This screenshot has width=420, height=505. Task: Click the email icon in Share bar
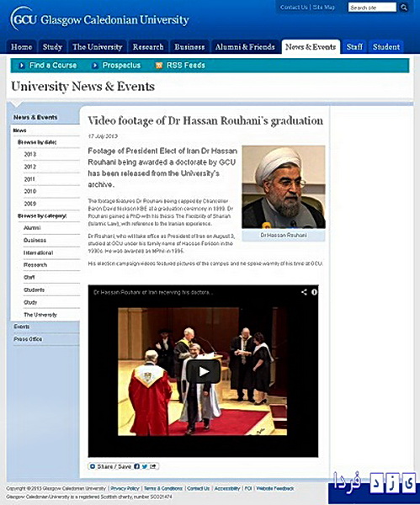click(152, 466)
